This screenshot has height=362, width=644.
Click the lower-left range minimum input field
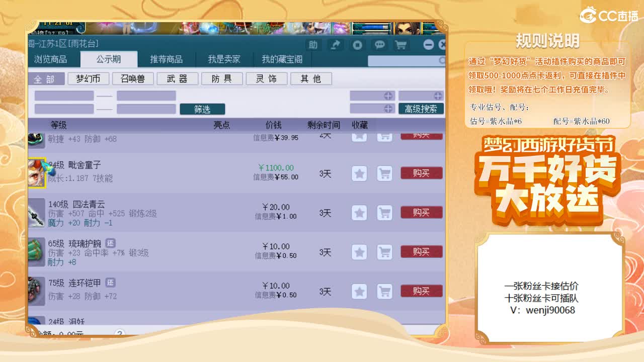tap(64, 109)
